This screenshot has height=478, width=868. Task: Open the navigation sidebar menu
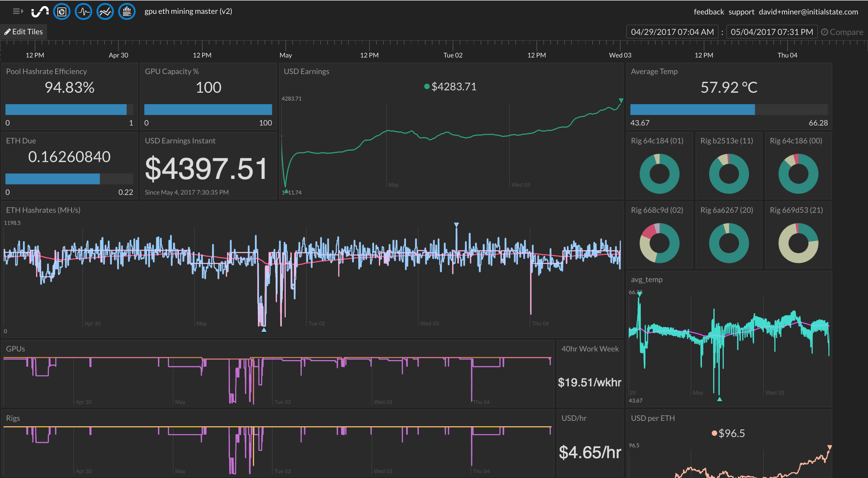pos(17,11)
